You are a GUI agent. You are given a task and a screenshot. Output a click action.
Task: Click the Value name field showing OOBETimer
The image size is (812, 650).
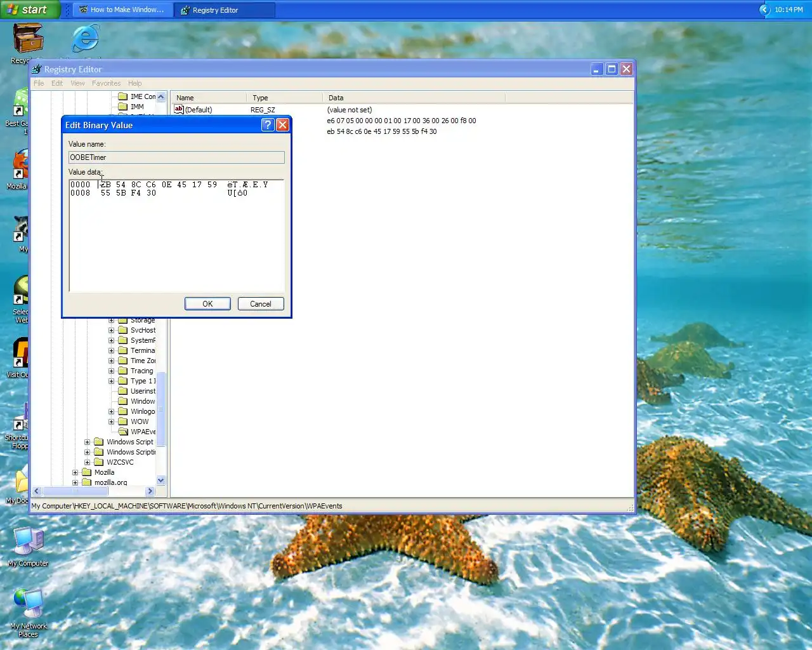click(176, 157)
